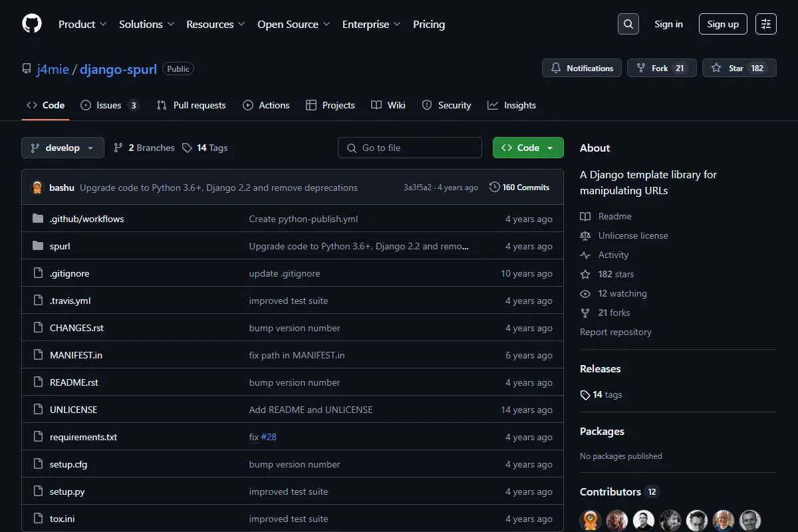Switch to the Pull requests tab
Image resolution: width=798 pixels, height=532 pixels.
click(191, 105)
